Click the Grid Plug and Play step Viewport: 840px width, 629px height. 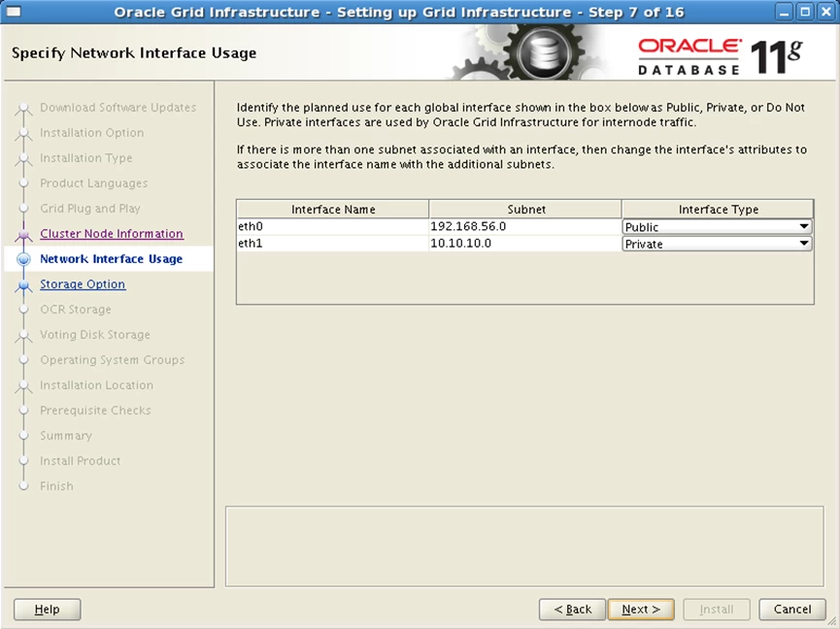pyautogui.click(x=90, y=209)
